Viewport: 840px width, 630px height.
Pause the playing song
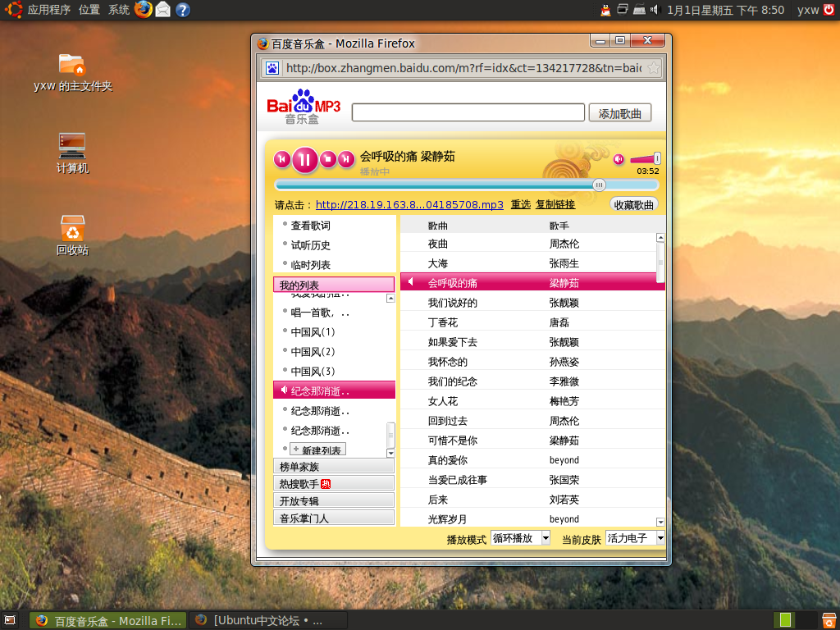point(305,160)
